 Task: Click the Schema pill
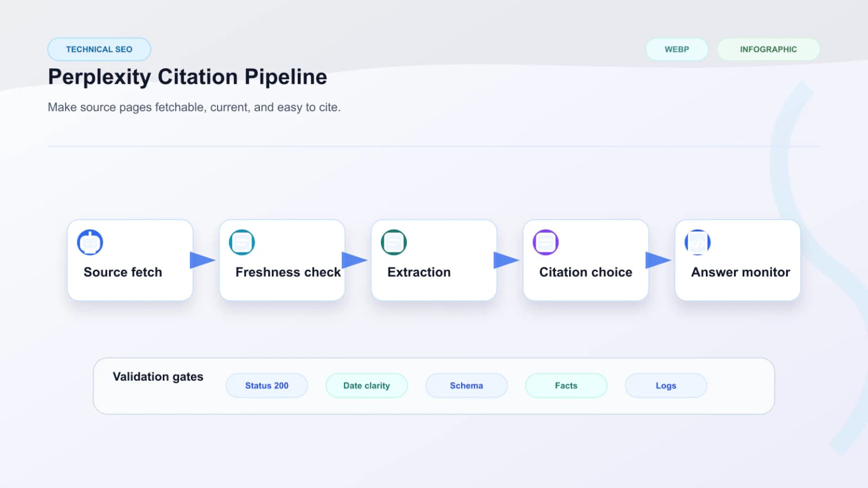(466, 386)
